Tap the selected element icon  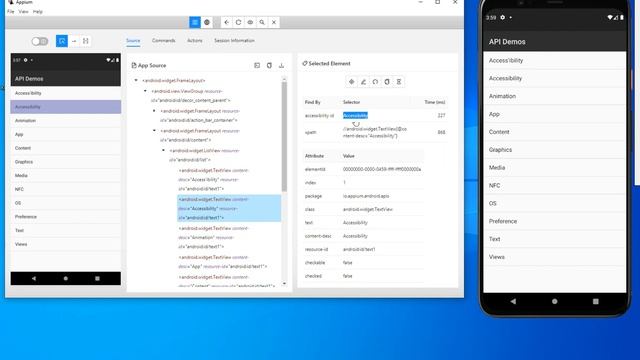351,82
